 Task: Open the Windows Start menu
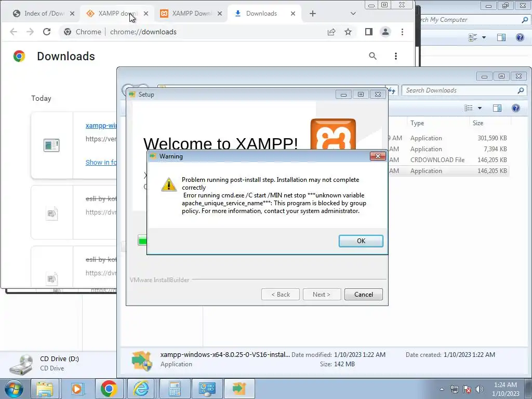(14, 389)
